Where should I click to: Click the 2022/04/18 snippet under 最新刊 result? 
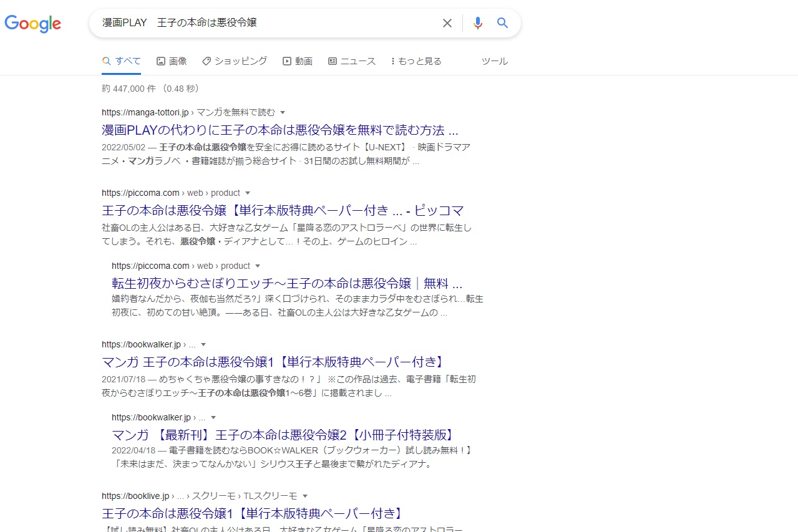pos(292,457)
